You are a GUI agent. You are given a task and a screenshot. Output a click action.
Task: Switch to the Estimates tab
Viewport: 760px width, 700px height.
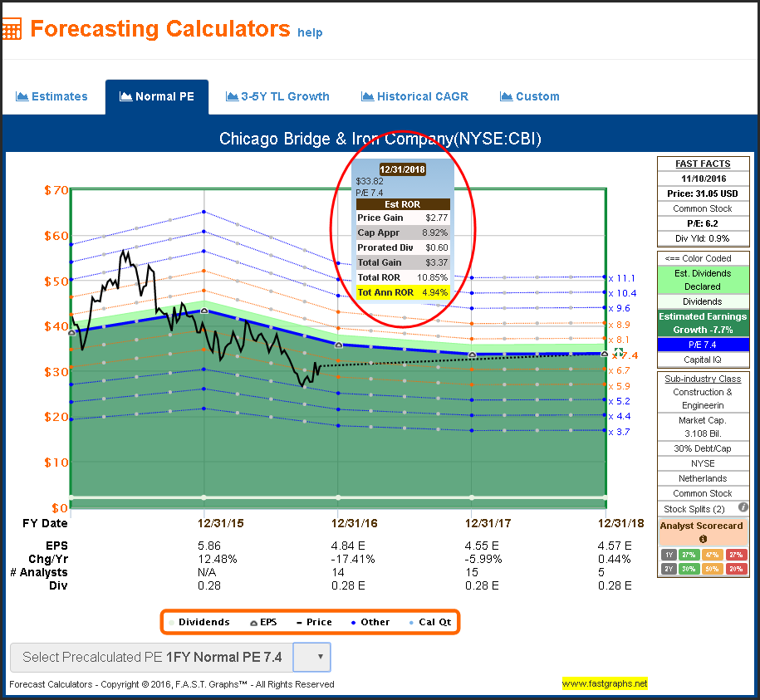(52, 97)
